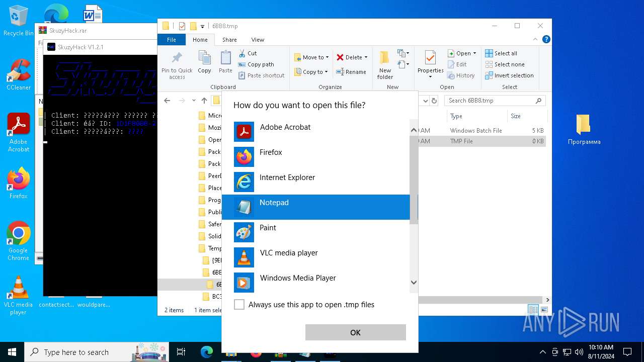Switch to the View ribbon tab

[x=258, y=40]
